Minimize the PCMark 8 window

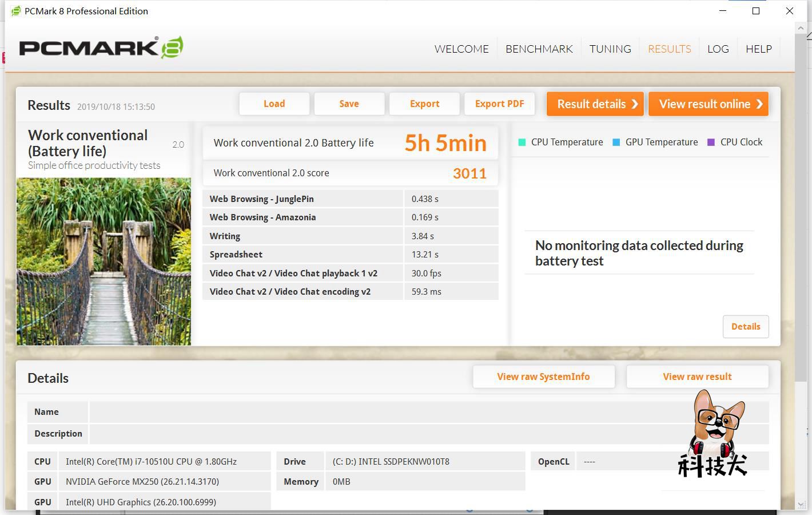tap(723, 11)
